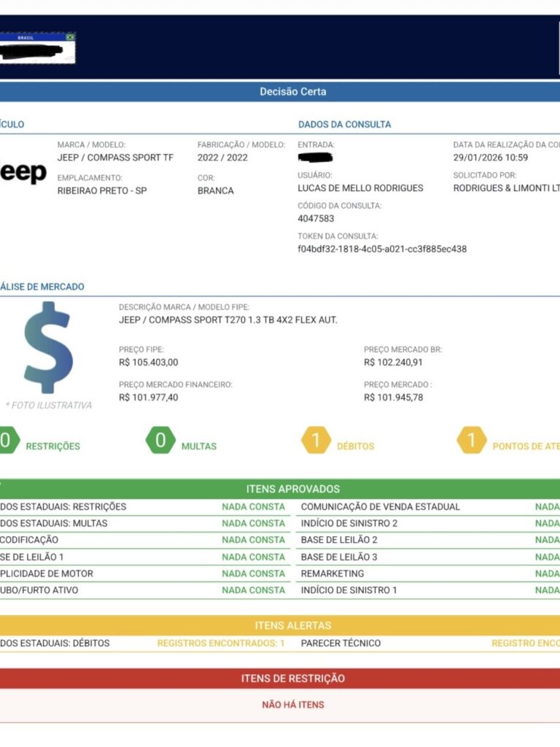Click Preço Mercado value R$ 101.945,78
This screenshot has width=560, height=747.
[x=393, y=398]
